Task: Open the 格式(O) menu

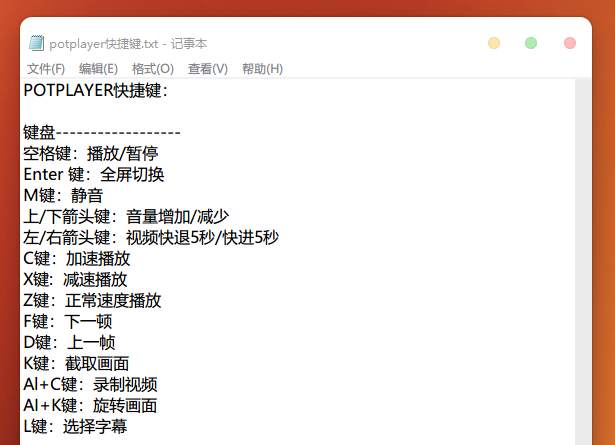Action: 153,69
